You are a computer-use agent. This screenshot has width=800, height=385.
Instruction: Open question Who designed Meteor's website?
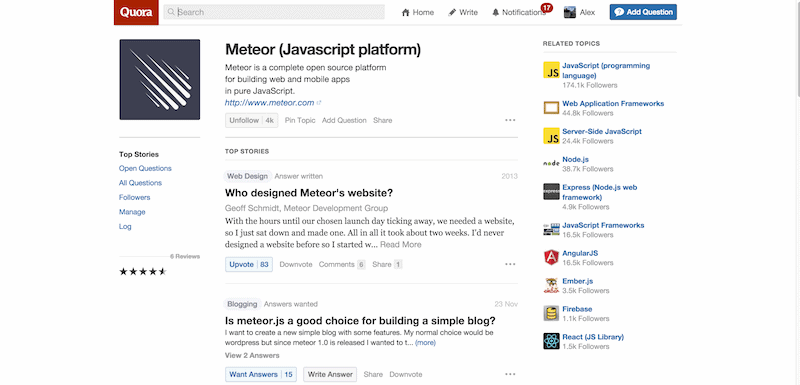(x=309, y=193)
